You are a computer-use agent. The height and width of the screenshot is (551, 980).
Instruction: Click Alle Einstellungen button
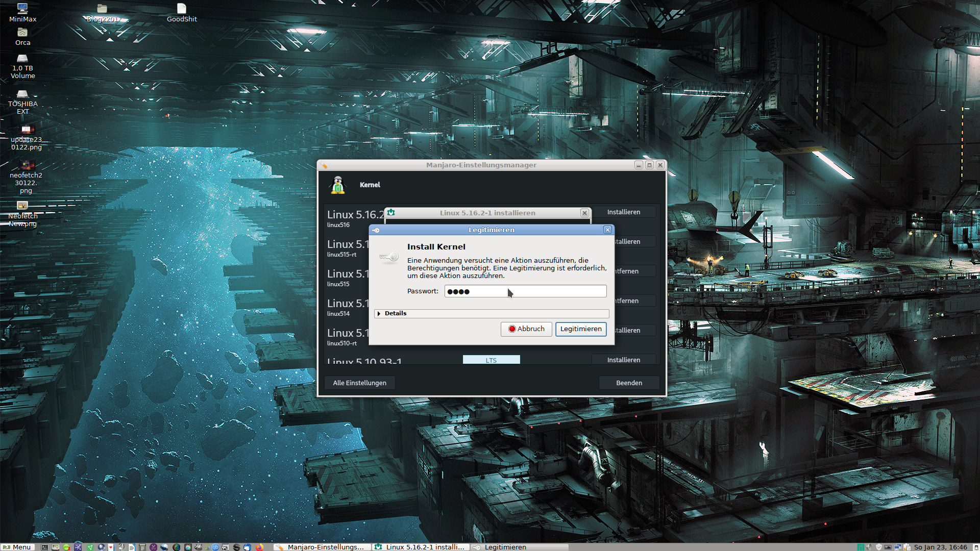tap(360, 383)
